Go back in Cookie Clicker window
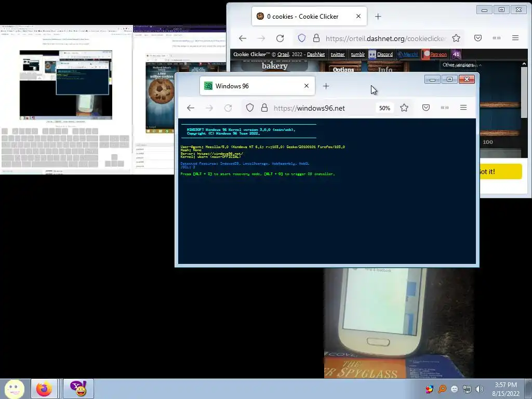 point(242,38)
